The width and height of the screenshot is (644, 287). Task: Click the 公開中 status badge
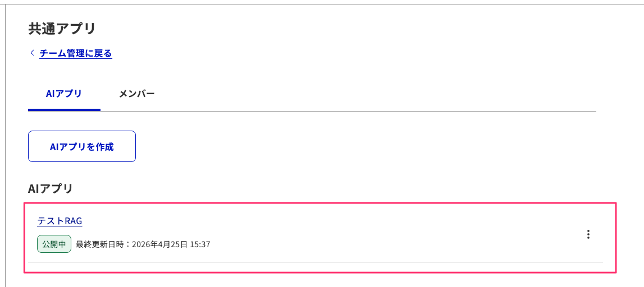click(x=54, y=244)
